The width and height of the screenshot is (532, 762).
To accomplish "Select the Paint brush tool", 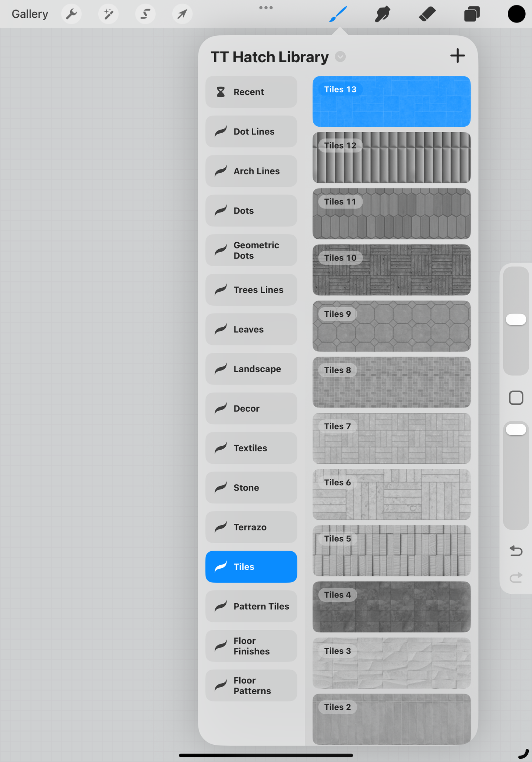I will (338, 14).
